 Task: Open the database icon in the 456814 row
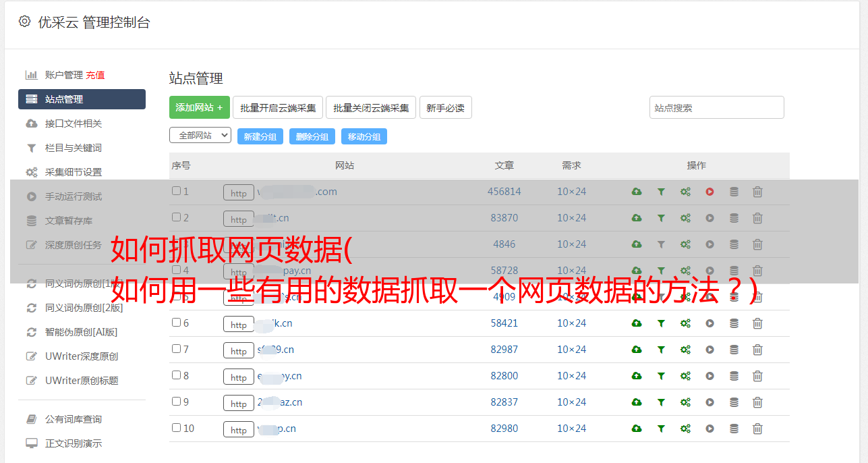tap(734, 192)
